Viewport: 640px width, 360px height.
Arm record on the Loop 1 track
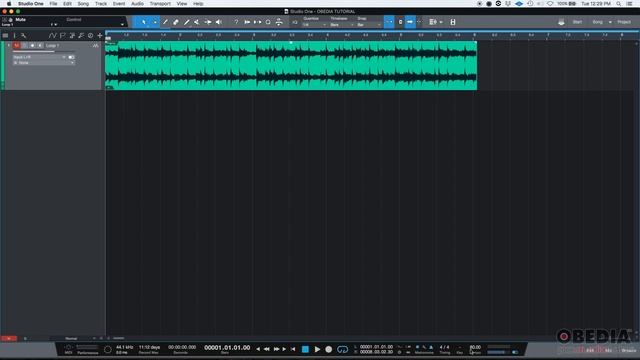tap(32, 45)
